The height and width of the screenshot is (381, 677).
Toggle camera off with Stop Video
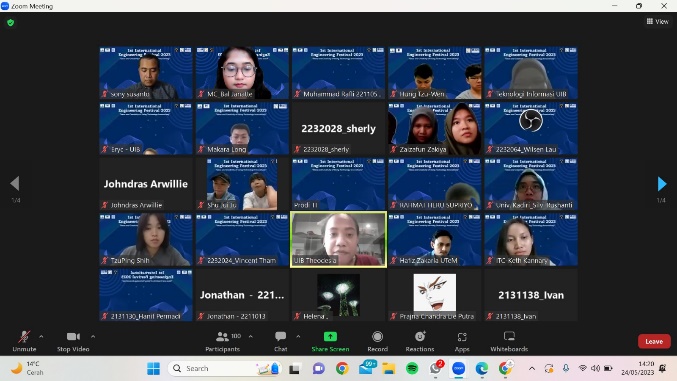(x=73, y=341)
